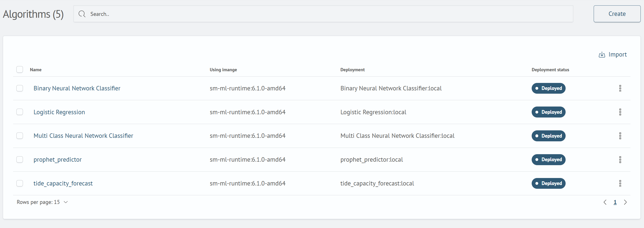Open kebab menu for Multi Class Neural Network Classifier
The height and width of the screenshot is (228, 644).
[x=620, y=136]
